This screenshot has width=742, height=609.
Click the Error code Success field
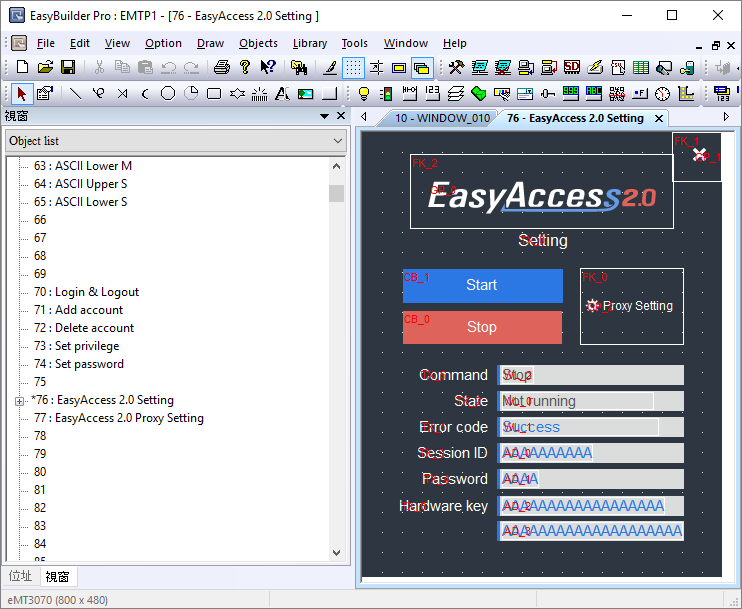[x=591, y=427]
